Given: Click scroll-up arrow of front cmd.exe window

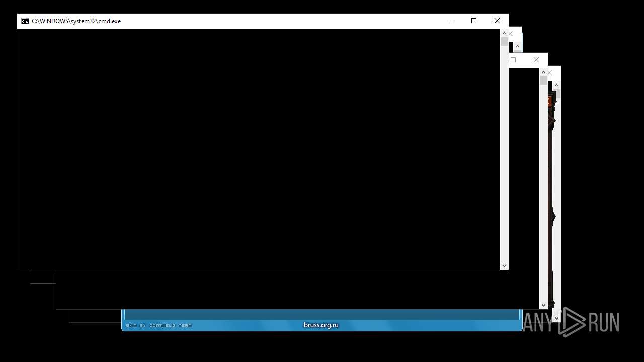Looking at the screenshot, I should [504, 33].
